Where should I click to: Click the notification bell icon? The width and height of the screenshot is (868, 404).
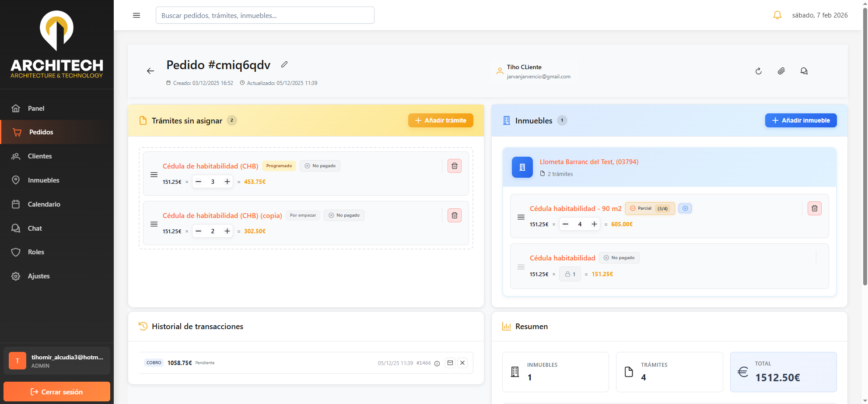tap(777, 15)
